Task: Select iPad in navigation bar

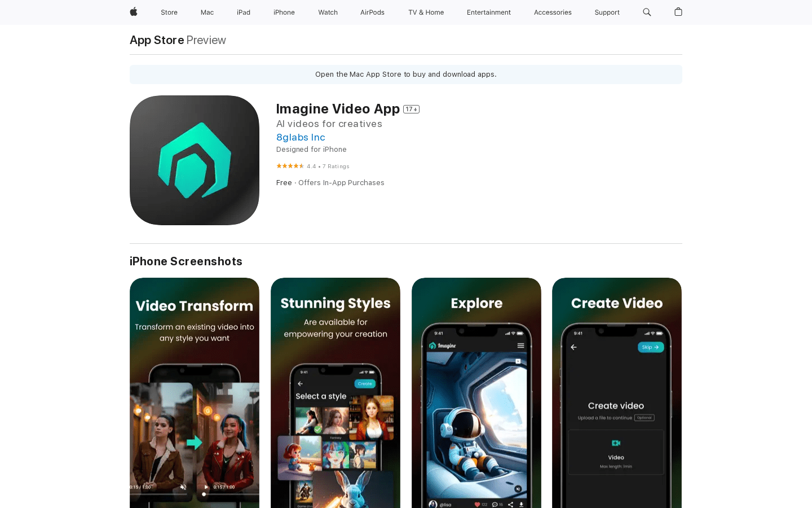Action: coord(244,12)
